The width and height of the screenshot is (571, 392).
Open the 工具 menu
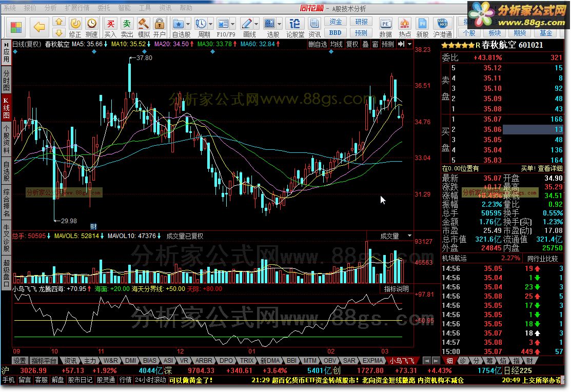tap(145, 8)
